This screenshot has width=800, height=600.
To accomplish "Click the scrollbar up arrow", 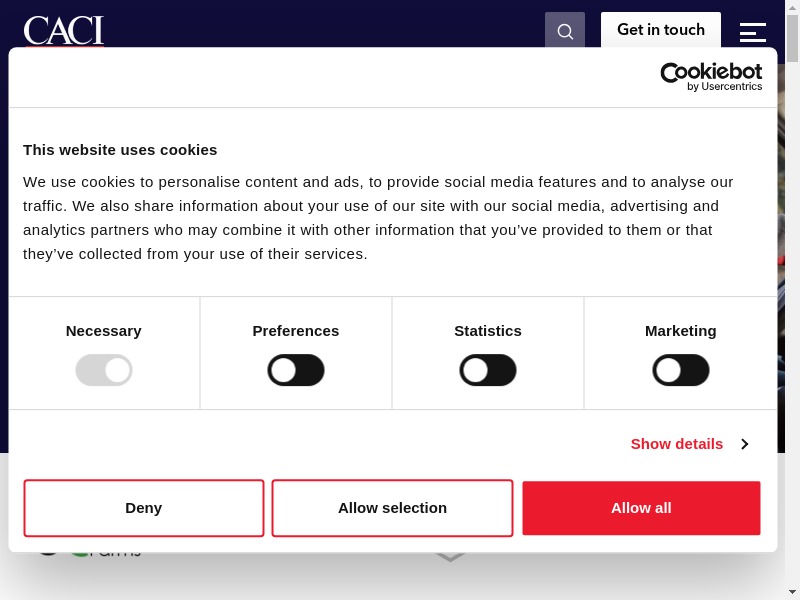I will (x=792, y=7).
